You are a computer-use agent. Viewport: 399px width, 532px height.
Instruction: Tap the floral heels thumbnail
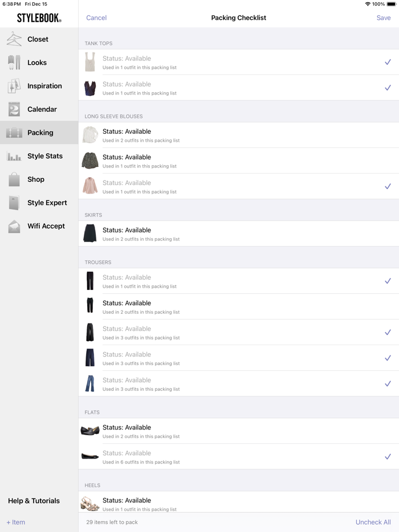point(90,504)
